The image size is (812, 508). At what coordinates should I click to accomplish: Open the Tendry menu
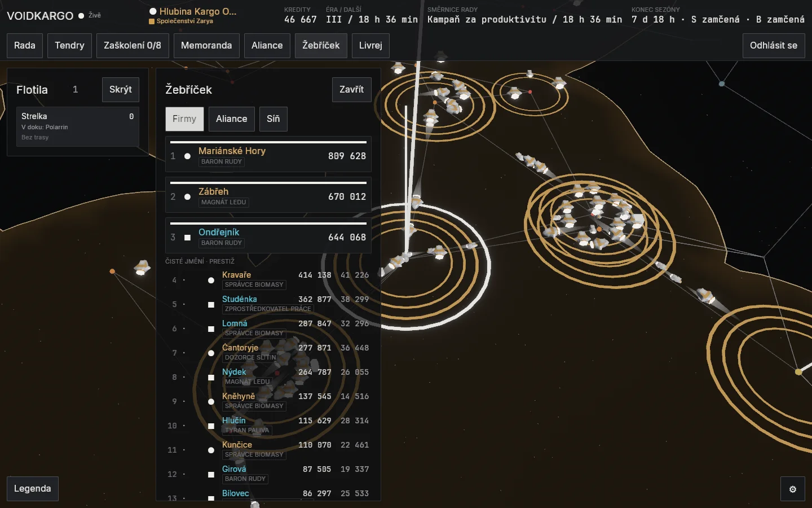69,46
